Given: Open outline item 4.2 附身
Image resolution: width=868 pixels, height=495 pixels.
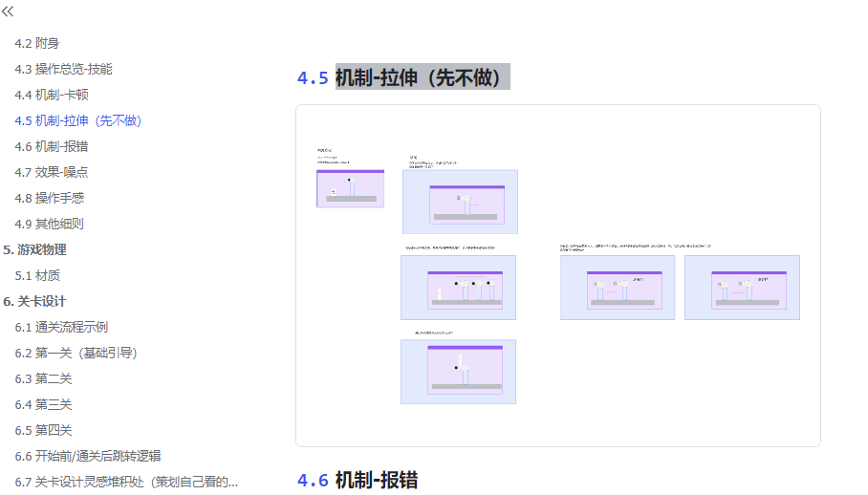Looking at the screenshot, I should pos(36,43).
